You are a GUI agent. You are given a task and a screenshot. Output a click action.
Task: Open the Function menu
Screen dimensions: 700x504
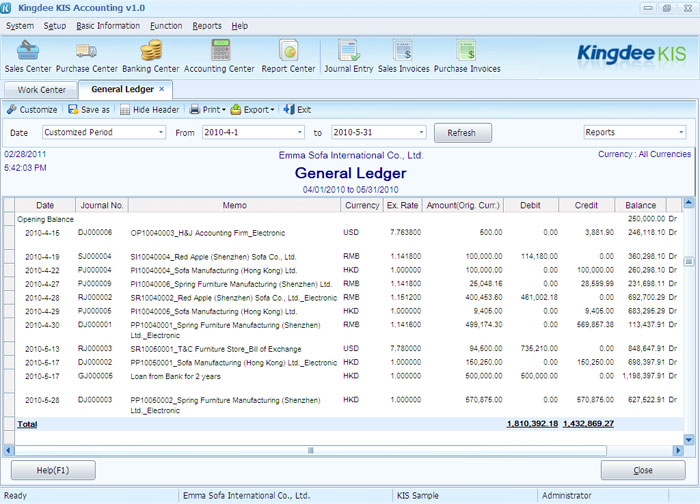click(x=166, y=26)
